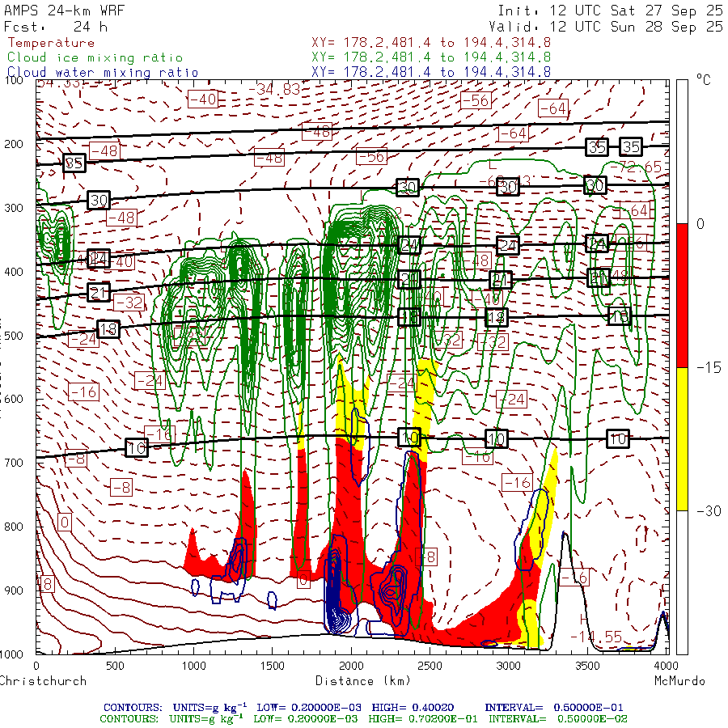Click the x-axis tick label "3500"
This screenshot has height=728, width=728.
pos(587,666)
